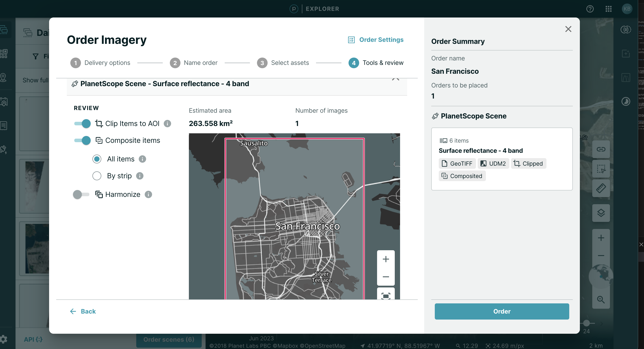Open the map search sidebar icon
The height and width of the screenshot is (349, 644).
(4, 102)
